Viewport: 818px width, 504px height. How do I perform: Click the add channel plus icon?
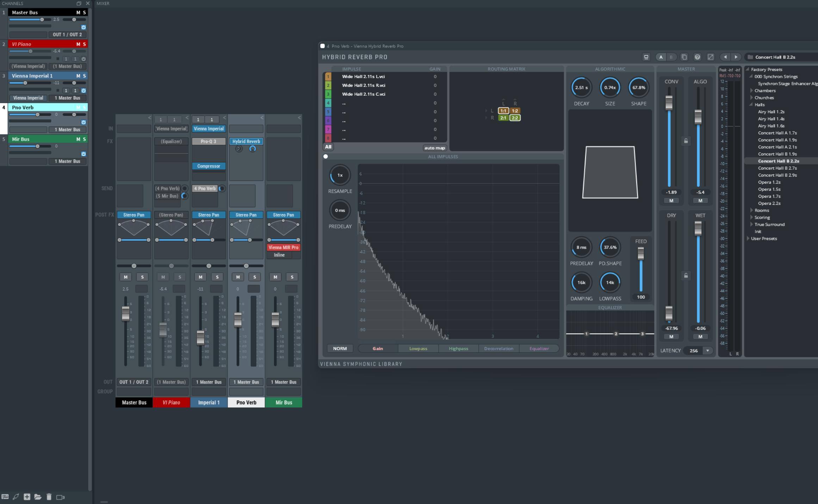(27, 497)
